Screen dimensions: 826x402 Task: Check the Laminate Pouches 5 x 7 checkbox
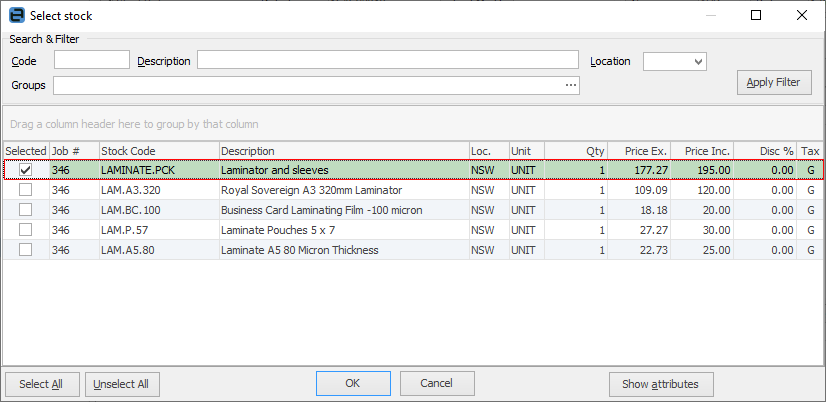pos(26,230)
